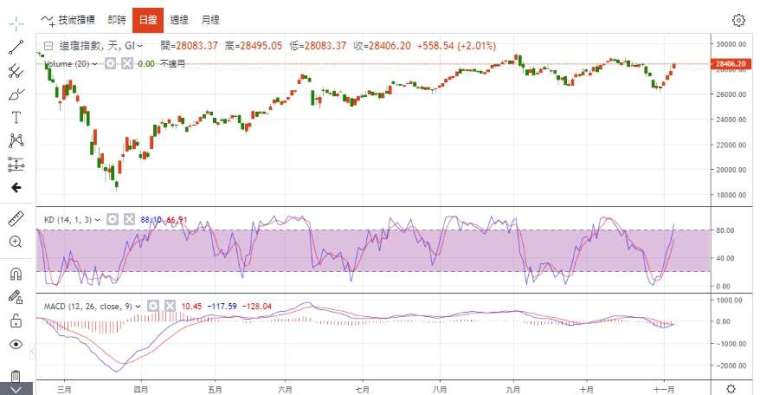Collapse the left toolbar with bottom chevron

pos(16,390)
